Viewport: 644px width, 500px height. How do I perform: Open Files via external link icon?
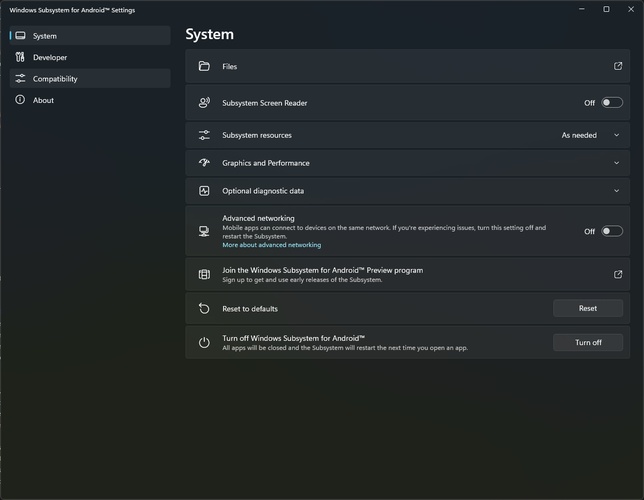[617, 66]
